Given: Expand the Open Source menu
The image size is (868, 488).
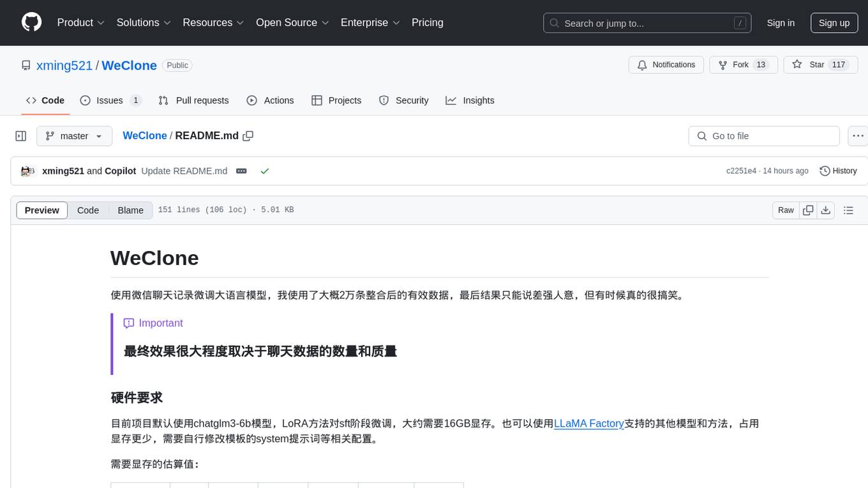Looking at the screenshot, I should coord(292,22).
